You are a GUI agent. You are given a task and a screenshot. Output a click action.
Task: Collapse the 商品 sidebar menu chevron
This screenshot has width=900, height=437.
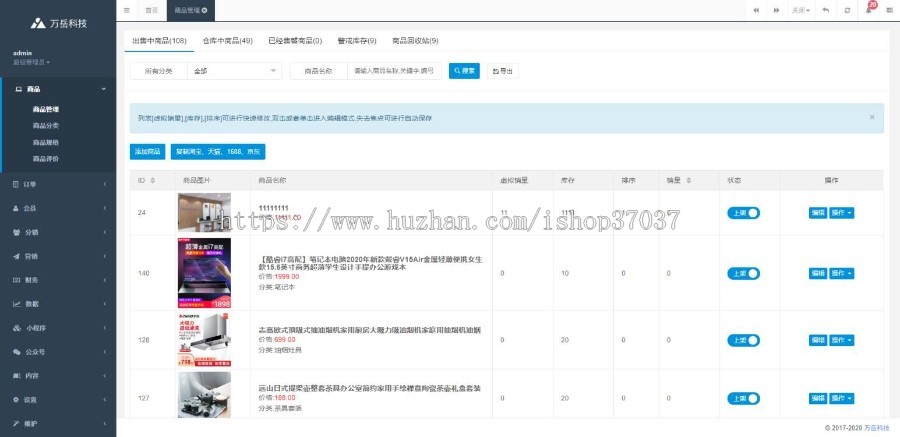pyautogui.click(x=104, y=89)
